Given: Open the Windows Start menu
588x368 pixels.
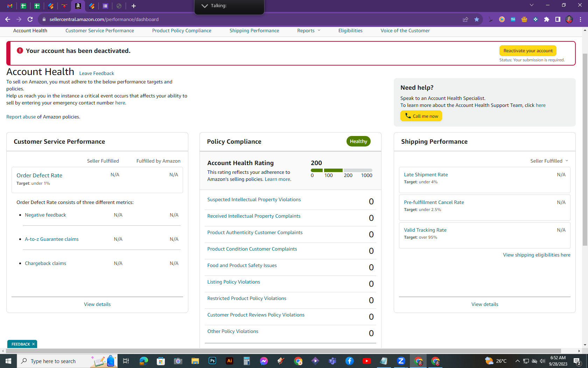Looking at the screenshot, I should click(8, 361).
